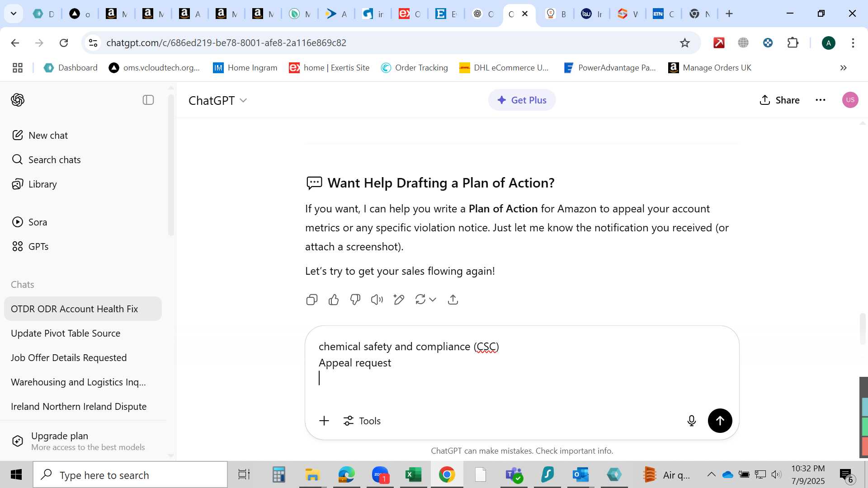Open the Tools menu in composer
868x488 pixels.
(362, 421)
